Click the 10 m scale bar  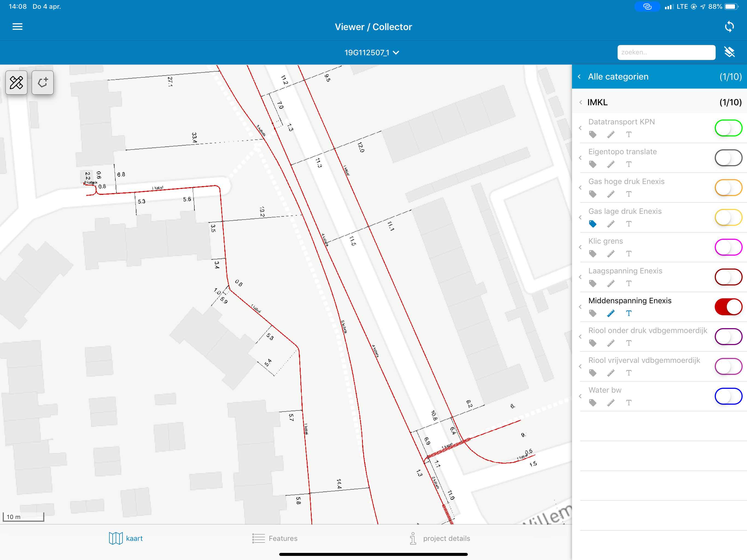pyautogui.click(x=23, y=517)
